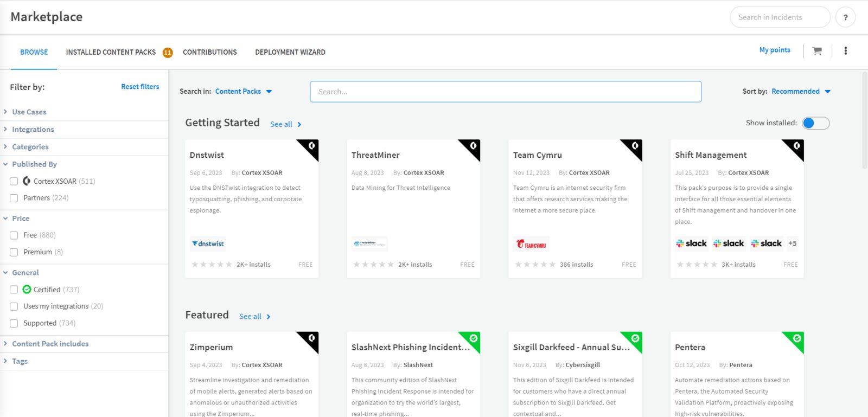
Task: Click the page vertical scrollbar
Action: coord(865,120)
